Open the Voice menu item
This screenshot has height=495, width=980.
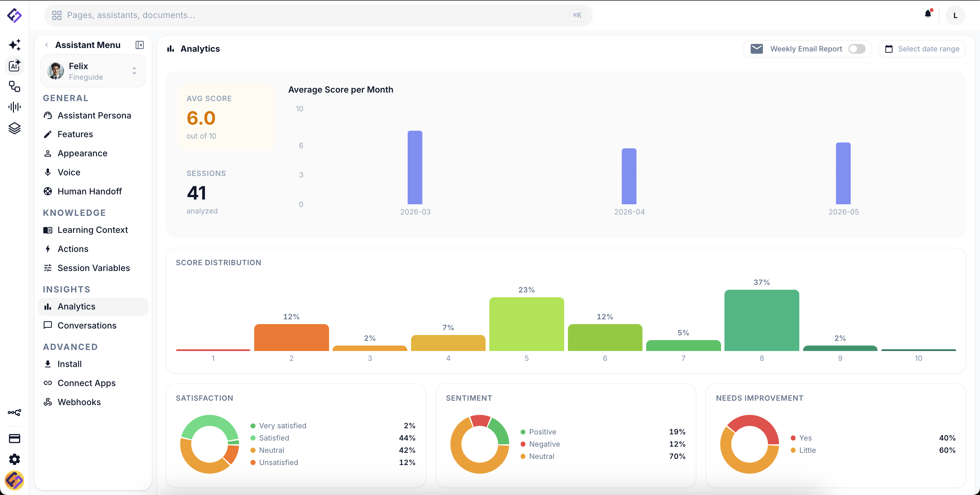tap(93, 172)
